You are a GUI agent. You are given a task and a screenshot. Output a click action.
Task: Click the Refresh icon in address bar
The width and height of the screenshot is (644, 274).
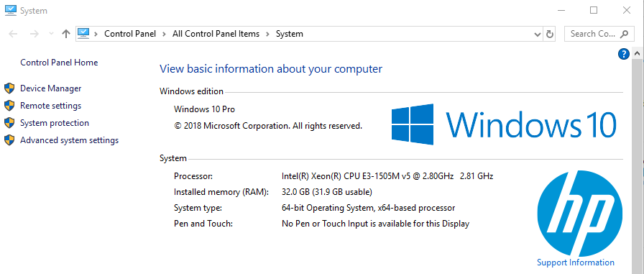tap(550, 34)
